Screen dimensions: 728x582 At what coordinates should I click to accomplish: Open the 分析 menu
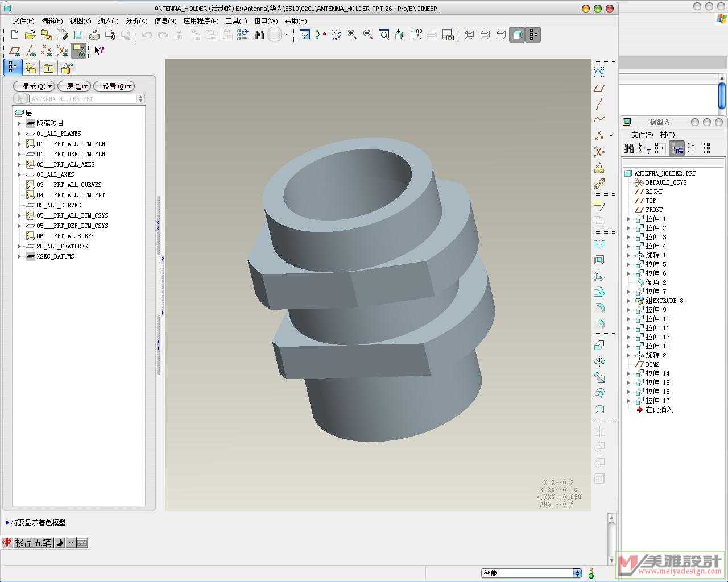[x=136, y=21]
